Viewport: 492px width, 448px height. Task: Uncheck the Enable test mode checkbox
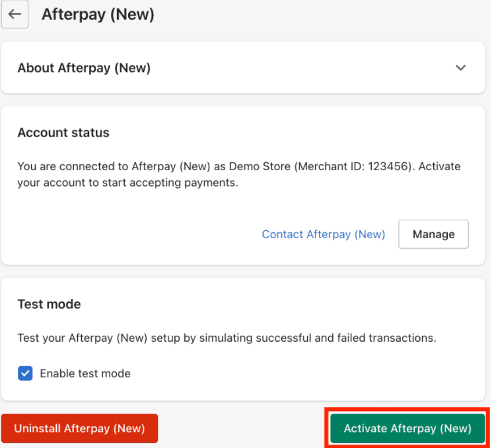(x=25, y=373)
